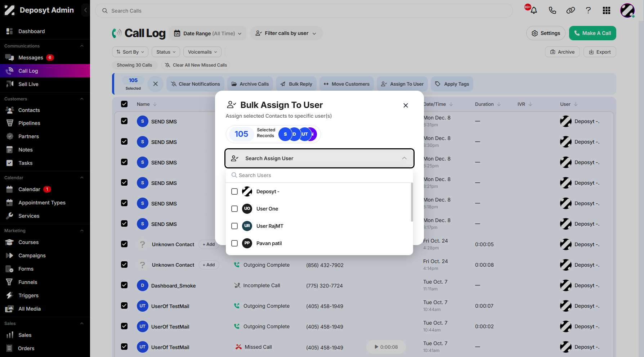This screenshot has height=357, width=644.
Task: Click the S avatar in Selected Records
Action: [x=285, y=134]
